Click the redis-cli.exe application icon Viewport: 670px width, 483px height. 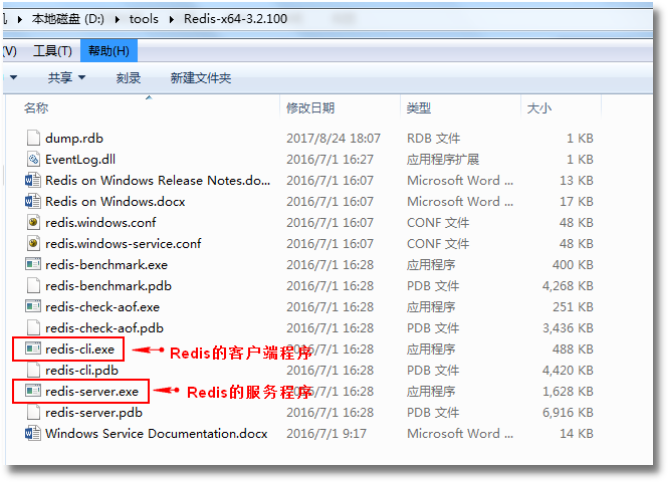pyautogui.click(x=33, y=349)
